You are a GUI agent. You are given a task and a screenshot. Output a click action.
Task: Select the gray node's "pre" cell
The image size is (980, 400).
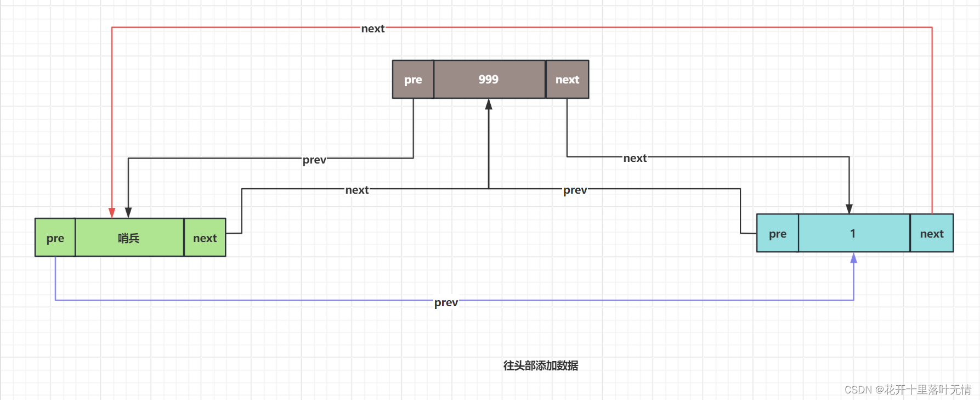[x=413, y=80]
